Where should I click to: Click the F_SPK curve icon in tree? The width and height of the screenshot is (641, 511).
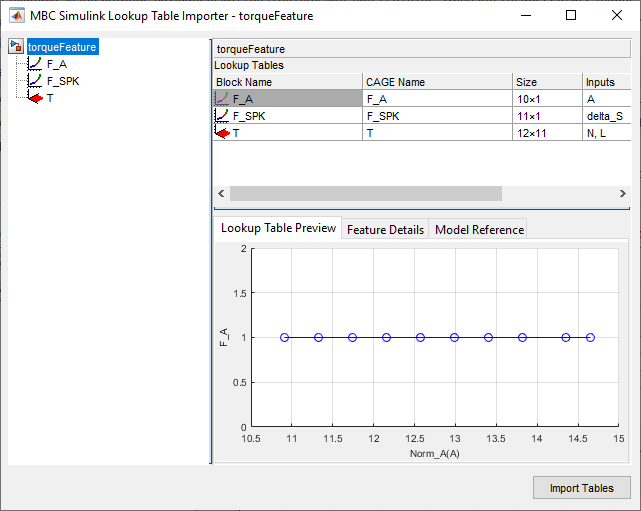pos(35,81)
